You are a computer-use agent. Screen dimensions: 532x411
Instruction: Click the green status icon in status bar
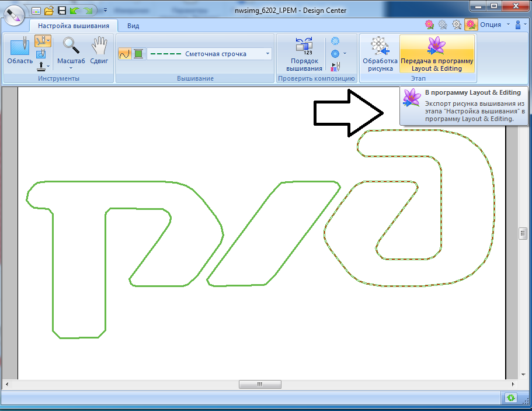point(510,398)
